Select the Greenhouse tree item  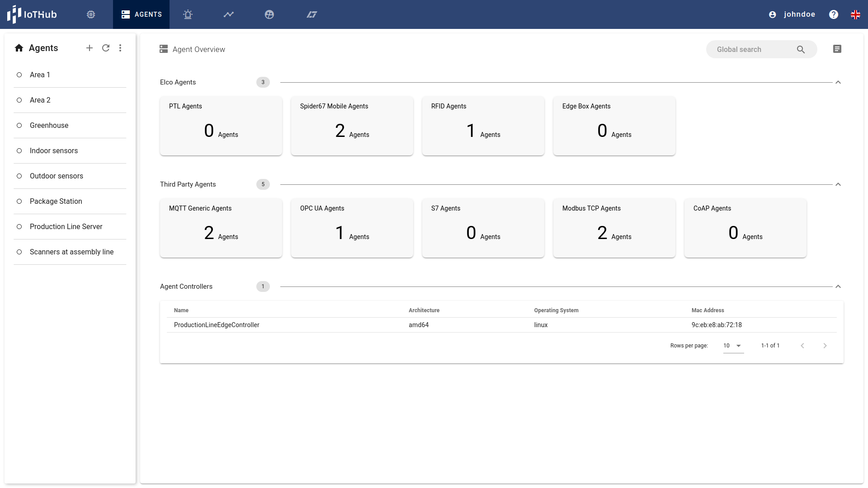click(x=49, y=125)
